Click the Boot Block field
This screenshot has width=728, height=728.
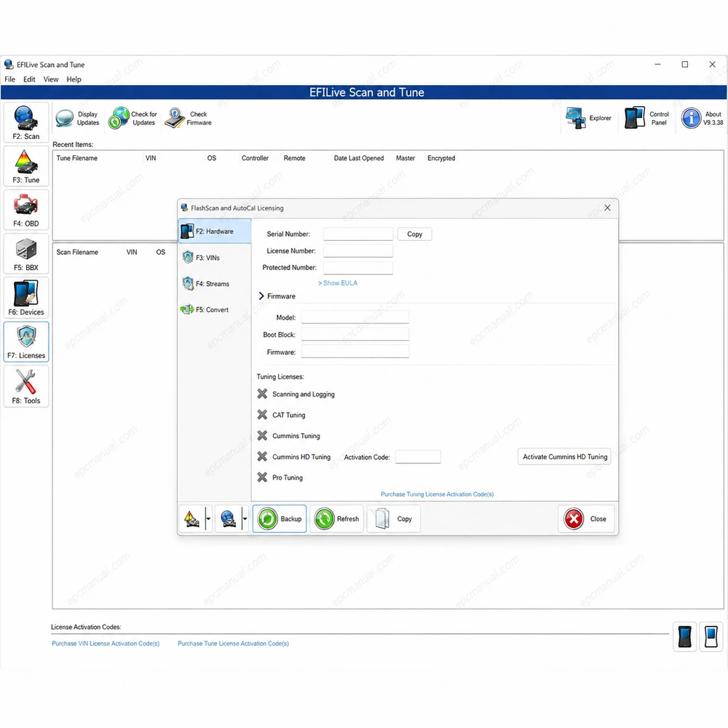pos(355,334)
